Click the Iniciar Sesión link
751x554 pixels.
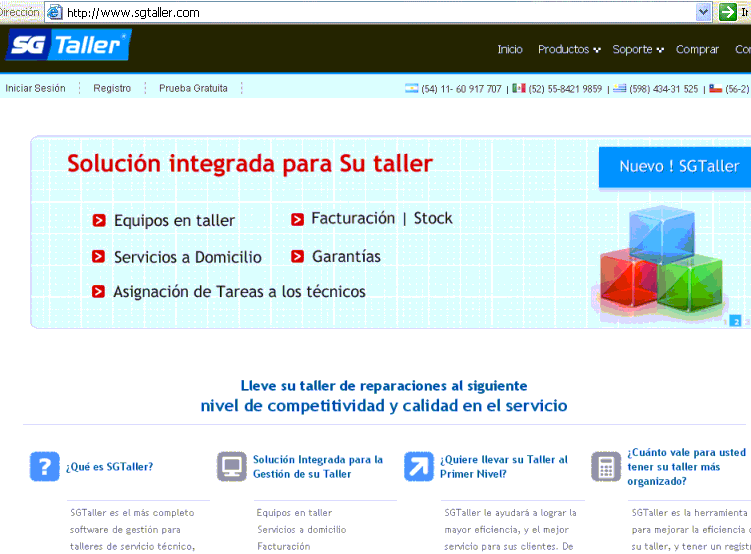click(35, 88)
